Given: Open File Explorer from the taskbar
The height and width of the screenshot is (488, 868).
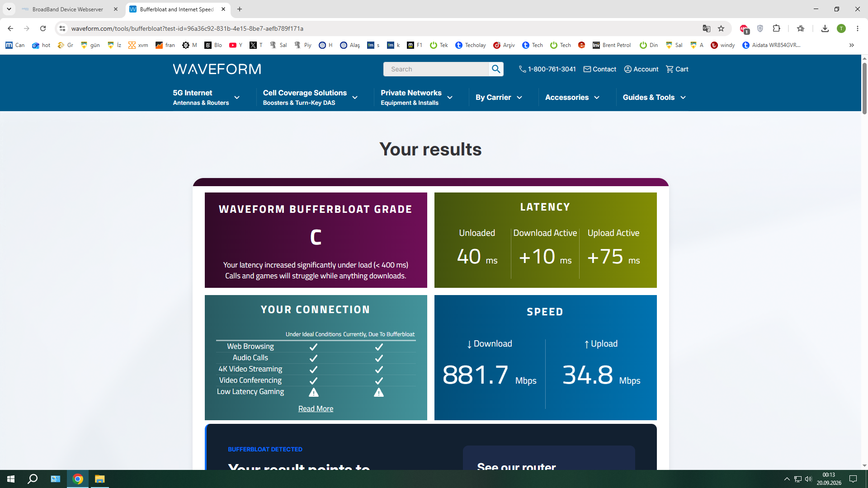Looking at the screenshot, I should pos(99,479).
